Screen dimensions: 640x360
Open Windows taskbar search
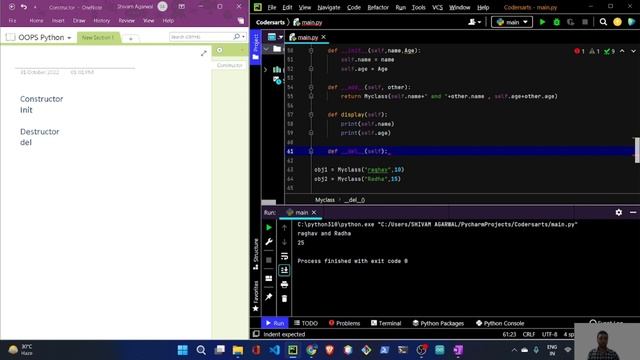(x=201, y=350)
